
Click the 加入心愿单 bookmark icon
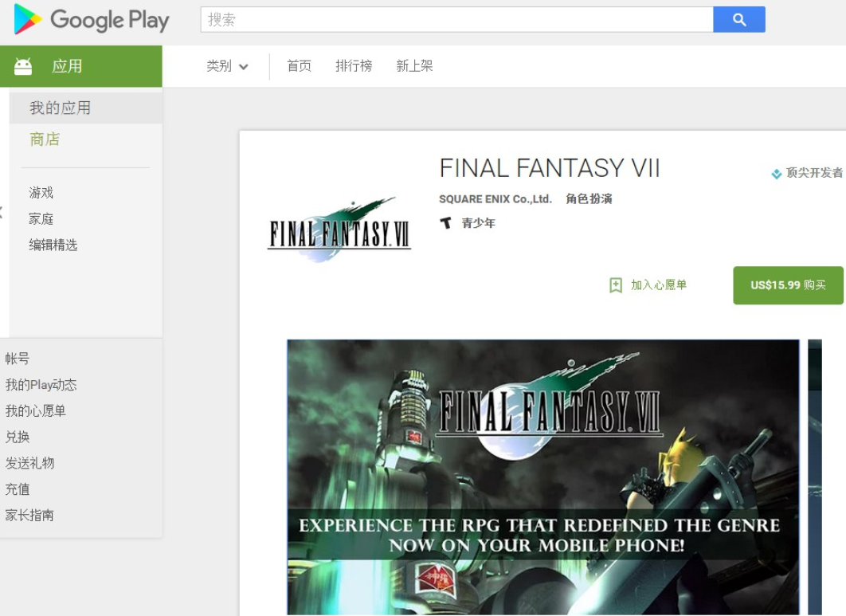pos(616,285)
